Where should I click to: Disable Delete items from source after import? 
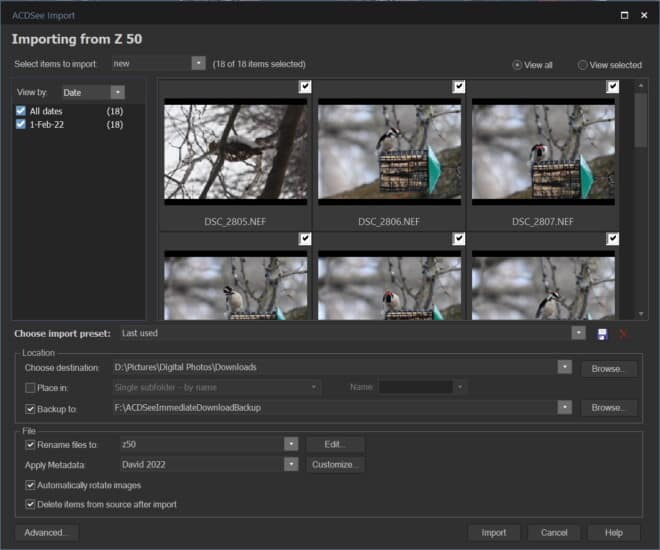pos(31,504)
